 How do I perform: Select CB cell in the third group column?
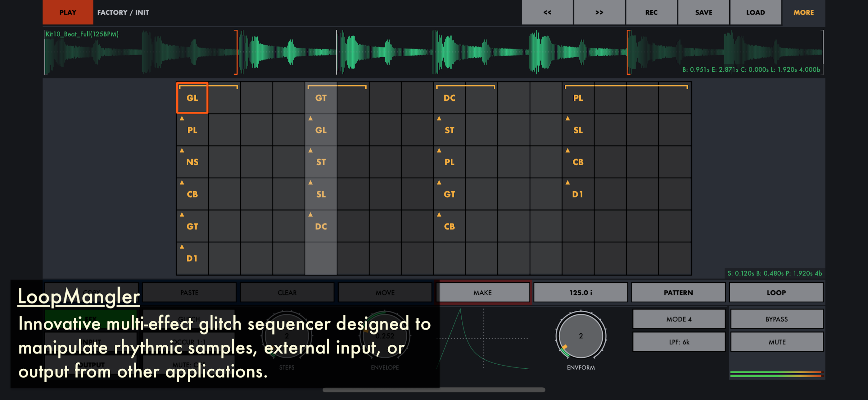pyautogui.click(x=450, y=226)
